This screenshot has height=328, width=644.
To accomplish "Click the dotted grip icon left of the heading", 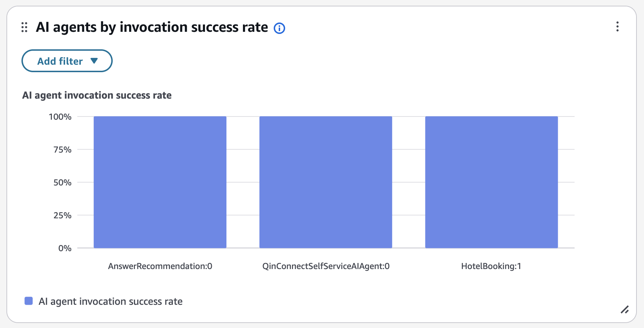I will pyautogui.click(x=24, y=27).
